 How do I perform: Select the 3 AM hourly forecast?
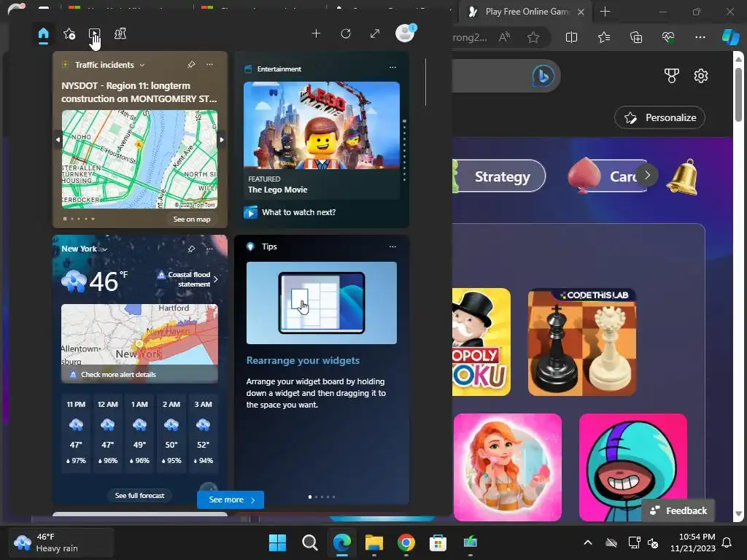point(204,432)
